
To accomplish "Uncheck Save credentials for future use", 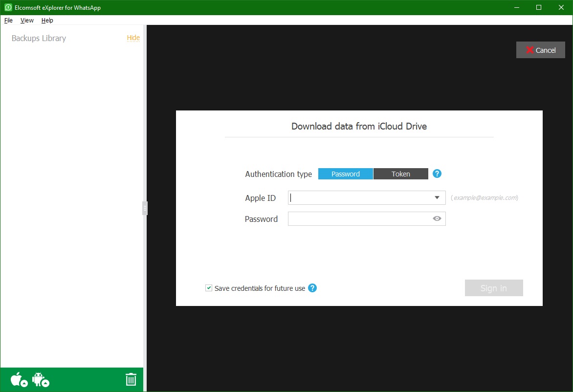I will point(209,288).
